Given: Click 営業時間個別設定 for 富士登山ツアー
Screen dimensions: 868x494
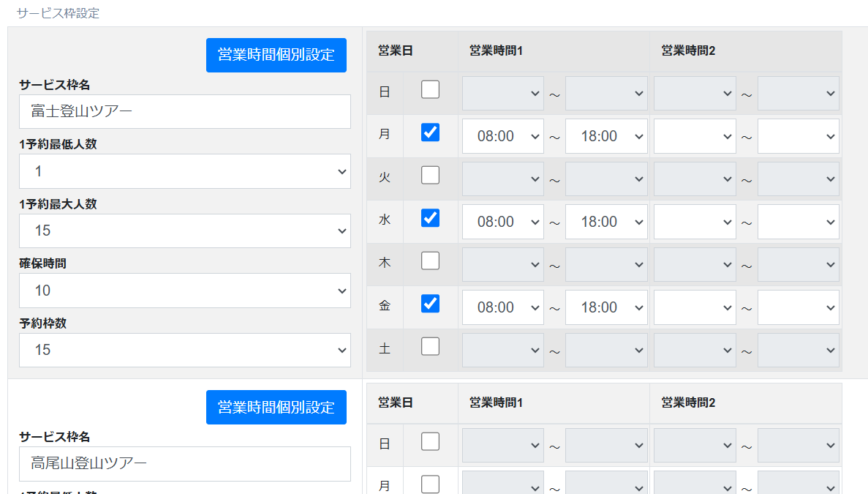Looking at the screenshot, I should (276, 55).
